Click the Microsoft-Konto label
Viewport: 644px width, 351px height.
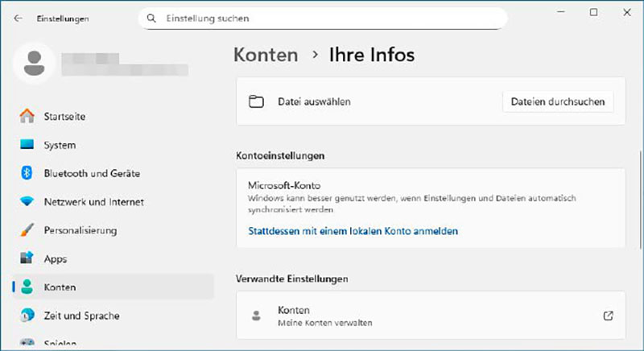coord(284,185)
